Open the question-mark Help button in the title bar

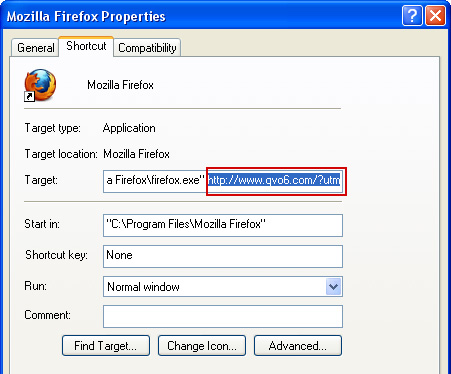(x=412, y=15)
